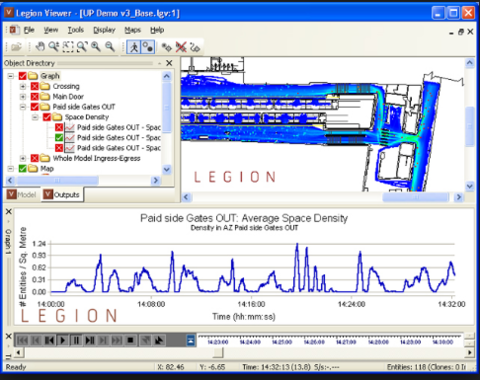Open the Maps menu
480x380 pixels.
point(133,30)
